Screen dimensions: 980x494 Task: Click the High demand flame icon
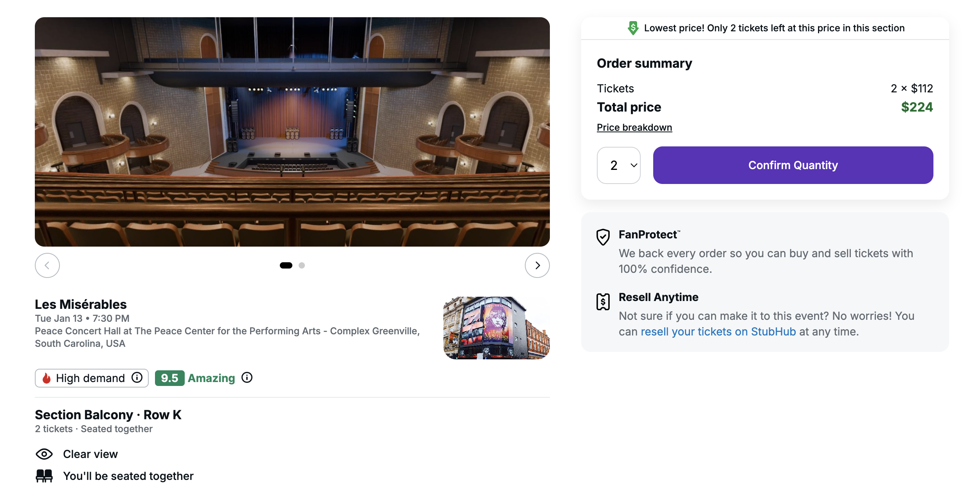pos(47,378)
